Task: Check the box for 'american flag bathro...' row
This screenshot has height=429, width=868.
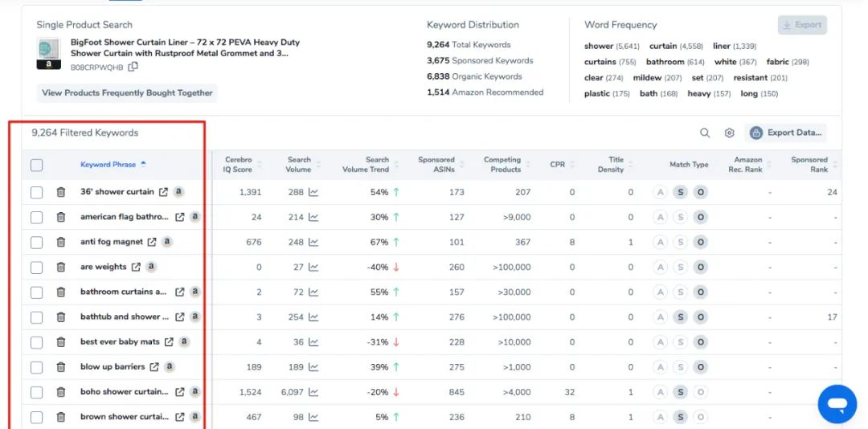Action: pos(37,217)
